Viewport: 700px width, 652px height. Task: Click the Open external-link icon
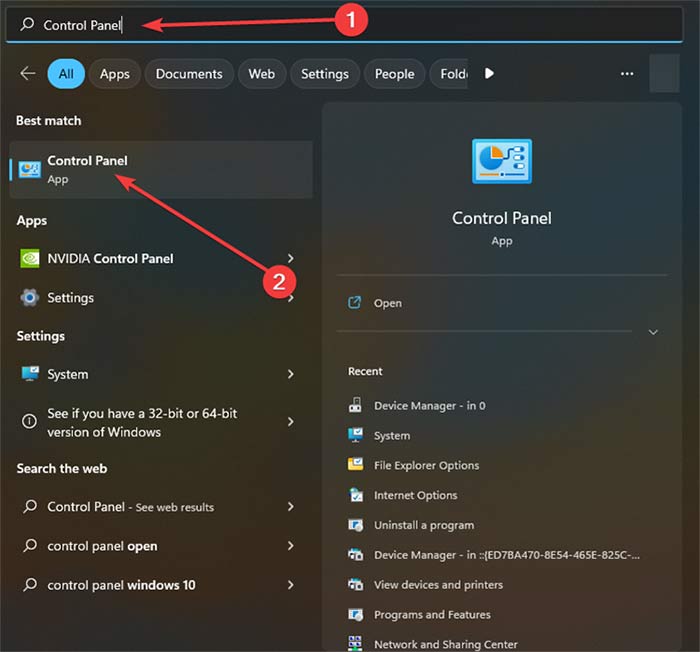[x=354, y=303]
